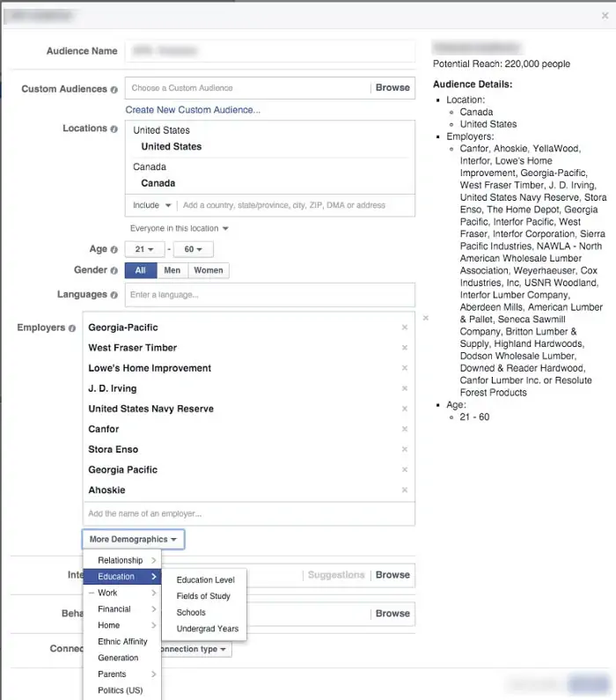
Task: Choose Fields of Study from submenu
Action: click(203, 596)
